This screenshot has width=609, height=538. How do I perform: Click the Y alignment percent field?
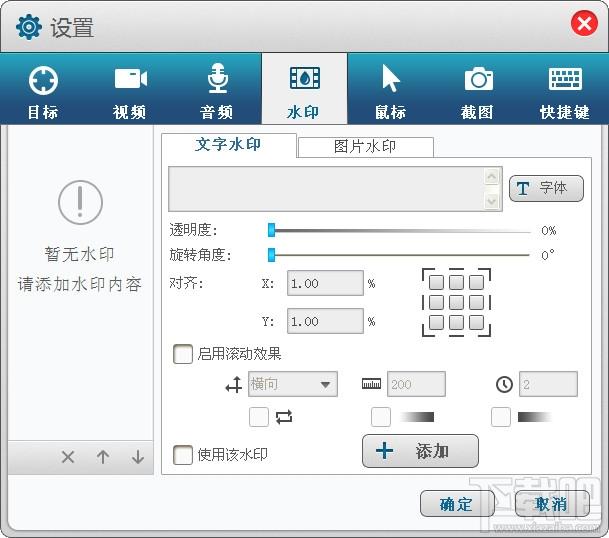point(325,321)
